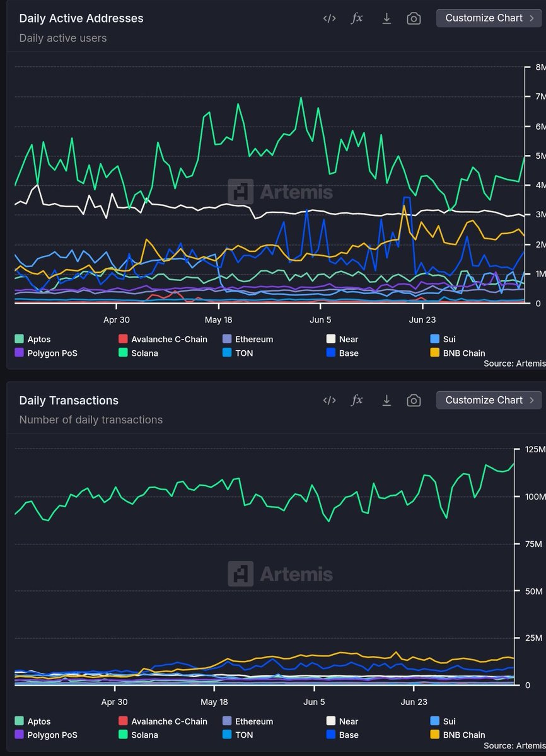The height and width of the screenshot is (756, 546).
Task: Click 5M label on active addresses y-axis
Action: (540, 156)
